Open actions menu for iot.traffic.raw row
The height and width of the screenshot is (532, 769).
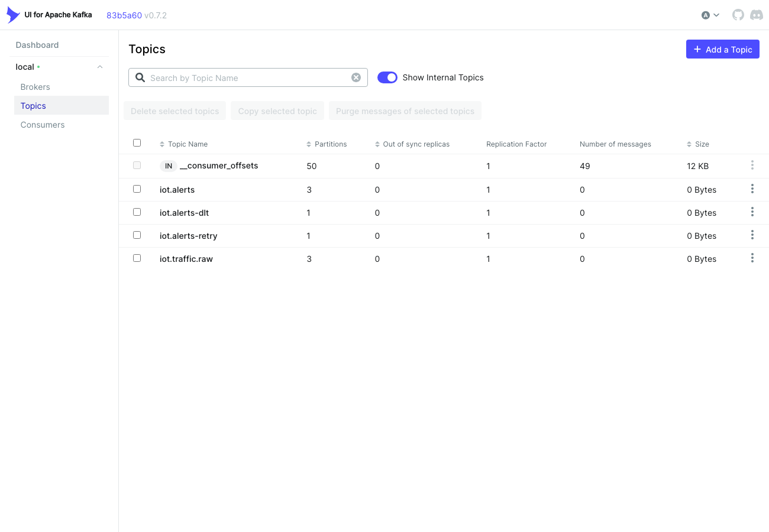pyautogui.click(x=752, y=258)
